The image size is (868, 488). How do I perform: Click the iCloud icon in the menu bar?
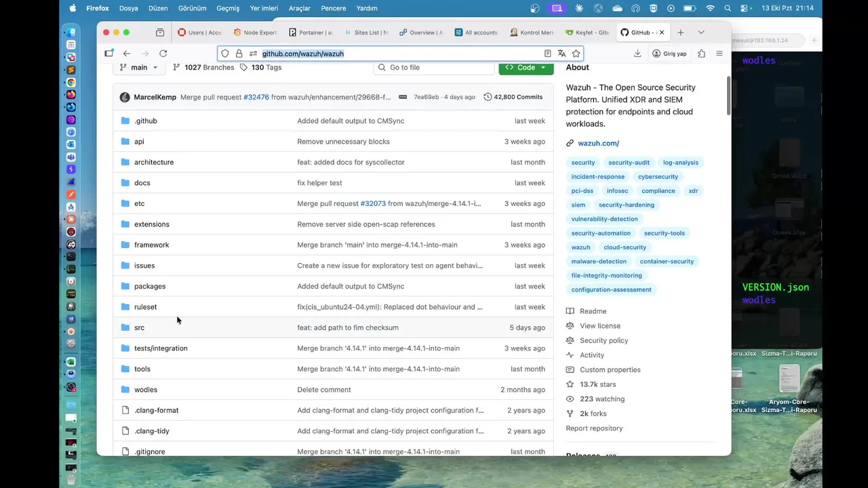(617, 8)
